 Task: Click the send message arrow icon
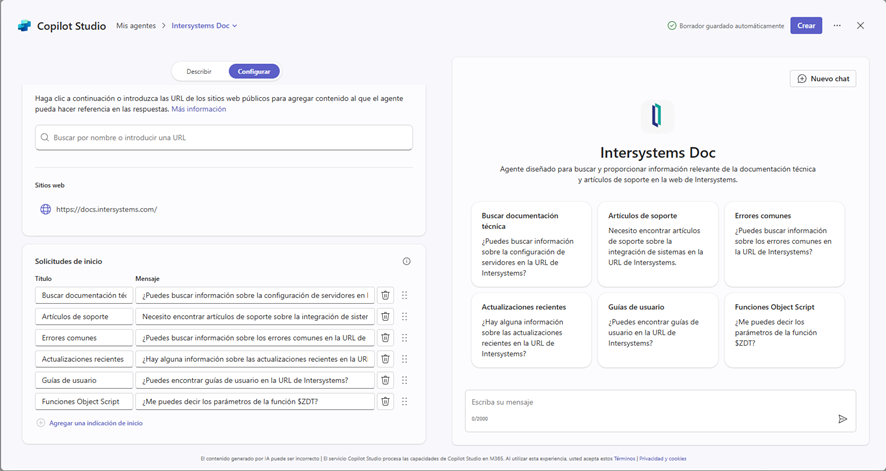click(842, 419)
